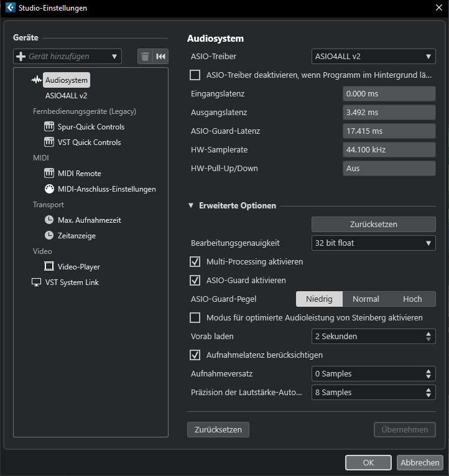
Task: Open VST System Link settings
Action: coord(72,282)
